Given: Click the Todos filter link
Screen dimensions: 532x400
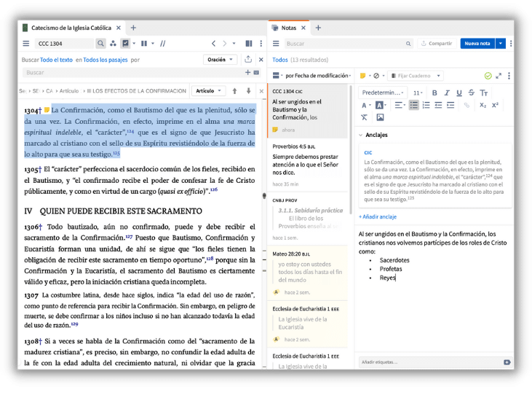Looking at the screenshot, I should coord(280,60).
